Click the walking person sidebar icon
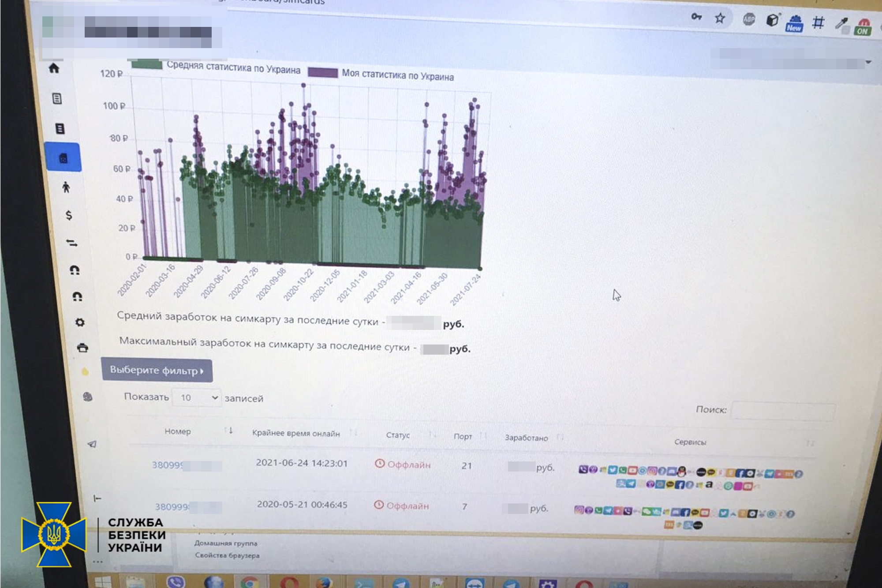 66,187
